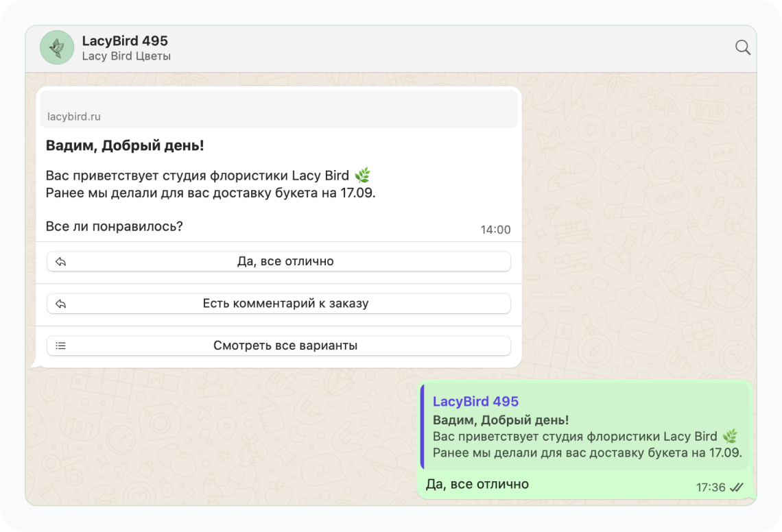Image resolution: width=782 pixels, height=532 pixels.
Task: Click the "Все ли понравилось?" text line
Action: click(114, 226)
